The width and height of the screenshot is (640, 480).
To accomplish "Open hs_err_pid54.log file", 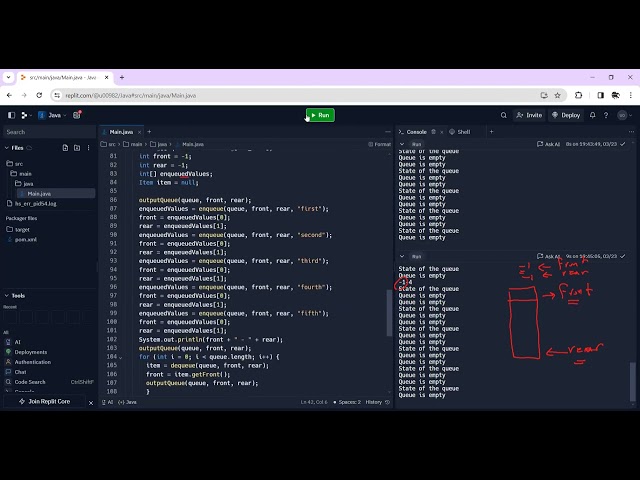I will coord(32,203).
